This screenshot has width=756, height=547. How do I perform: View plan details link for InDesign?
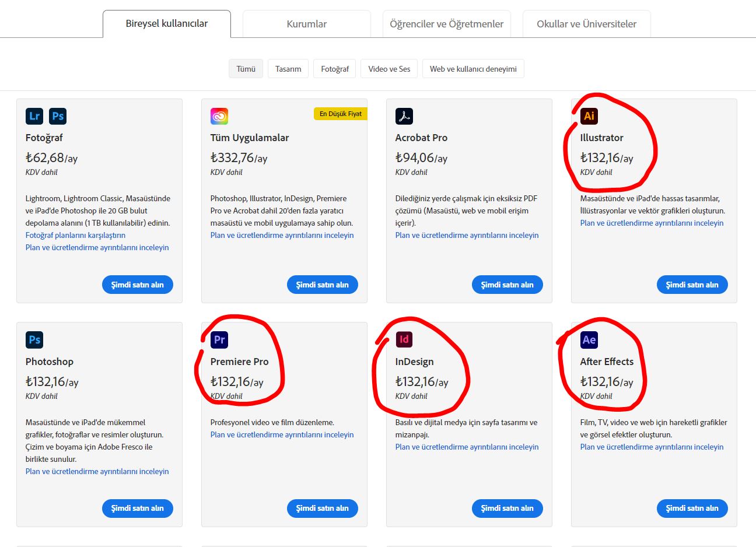click(x=467, y=447)
